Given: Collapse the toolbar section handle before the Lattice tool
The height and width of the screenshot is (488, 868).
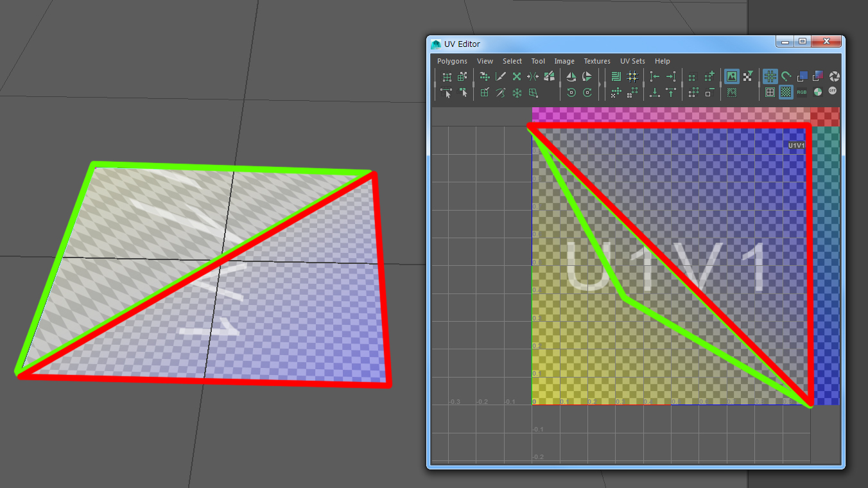Looking at the screenshot, I should click(435, 84).
